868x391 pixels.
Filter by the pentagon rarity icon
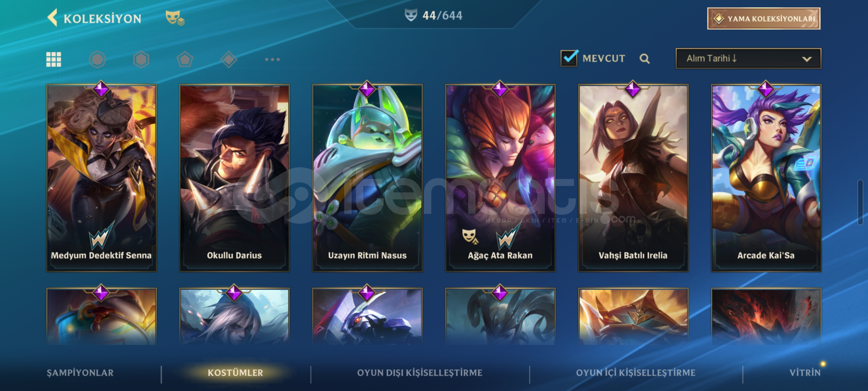[185, 59]
